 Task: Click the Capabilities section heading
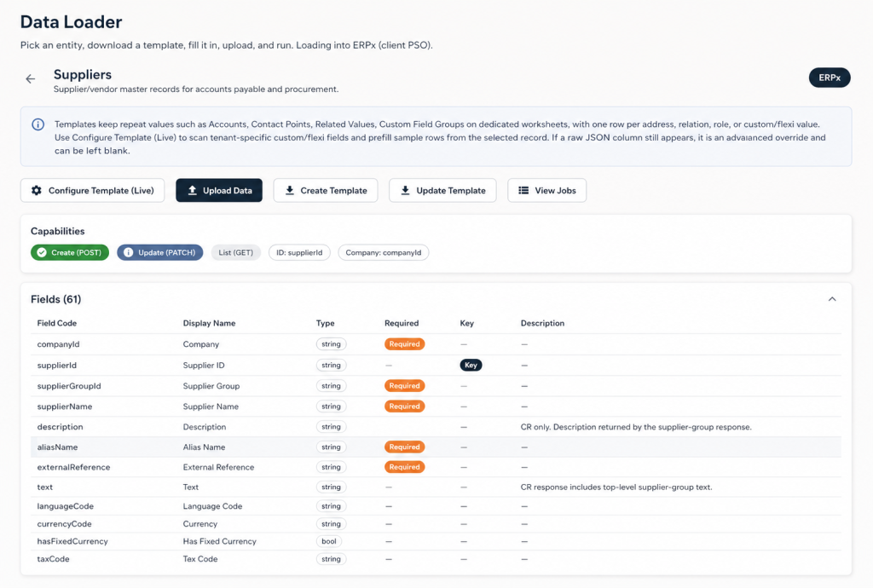[x=57, y=232]
